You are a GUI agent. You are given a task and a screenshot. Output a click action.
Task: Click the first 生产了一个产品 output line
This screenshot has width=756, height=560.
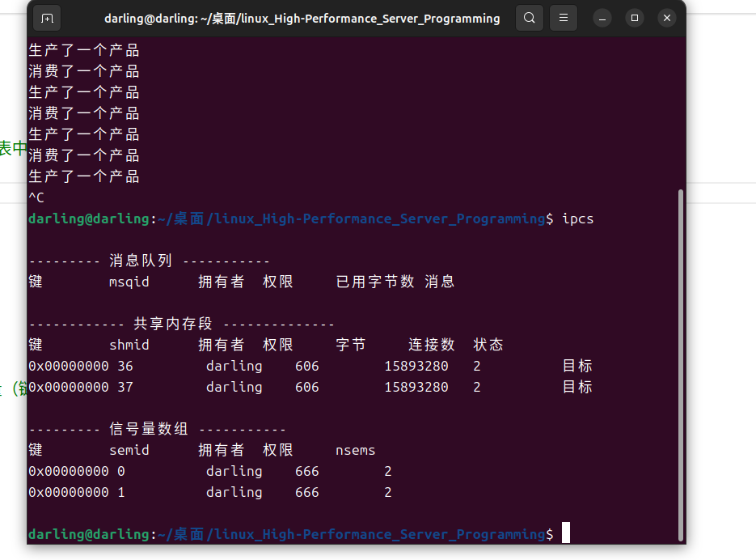pos(84,50)
